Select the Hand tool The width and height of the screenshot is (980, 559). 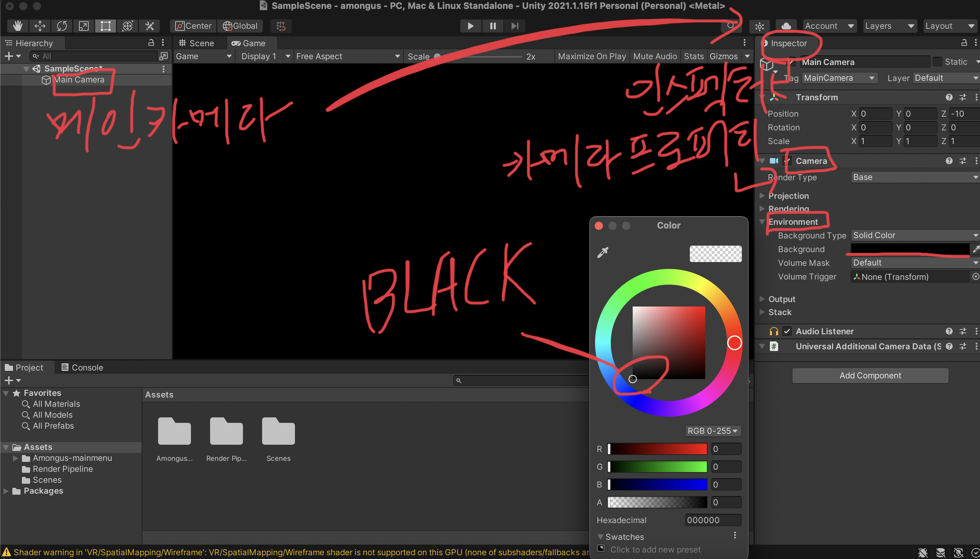point(18,26)
